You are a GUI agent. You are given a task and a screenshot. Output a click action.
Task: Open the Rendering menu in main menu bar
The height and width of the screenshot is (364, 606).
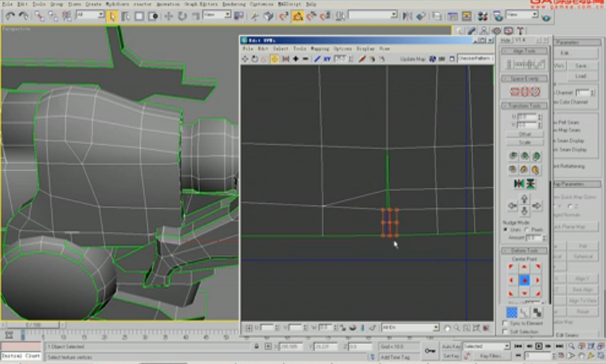point(234,4)
